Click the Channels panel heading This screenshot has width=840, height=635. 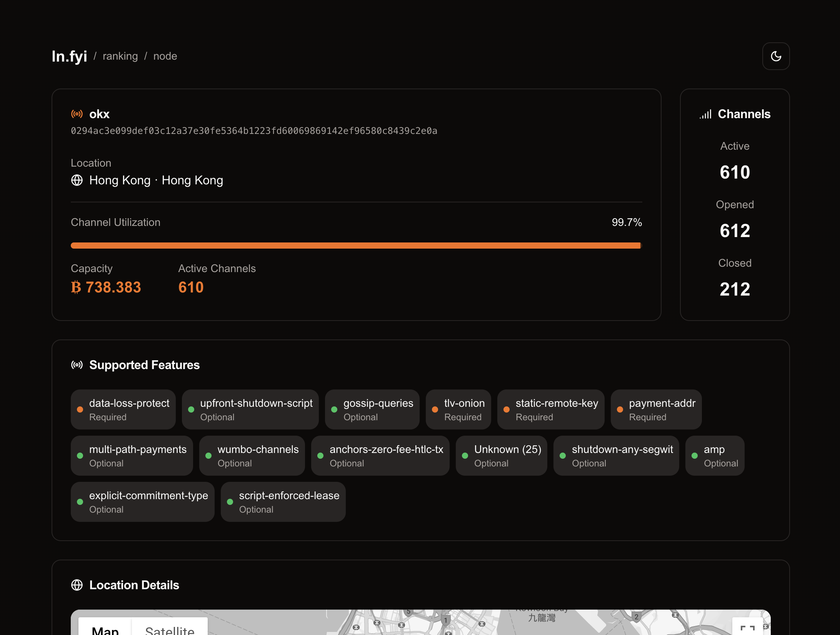click(744, 114)
